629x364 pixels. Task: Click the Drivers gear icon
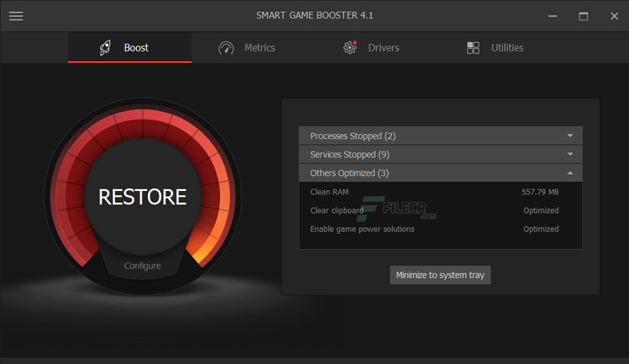point(350,47)
